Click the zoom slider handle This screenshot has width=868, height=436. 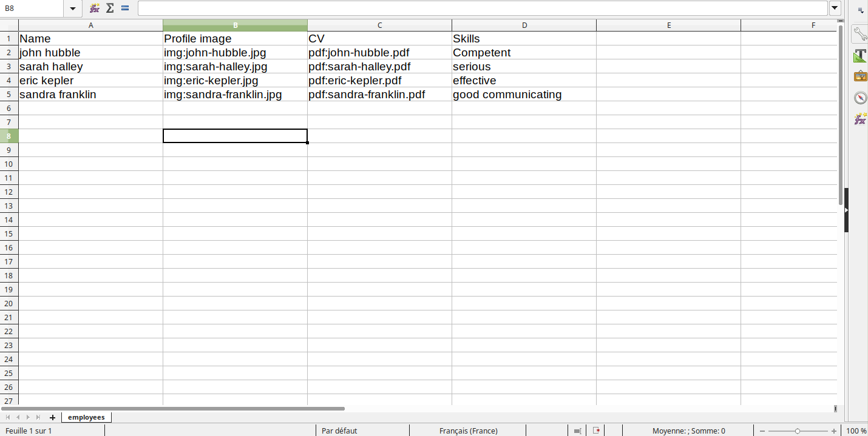797,431
